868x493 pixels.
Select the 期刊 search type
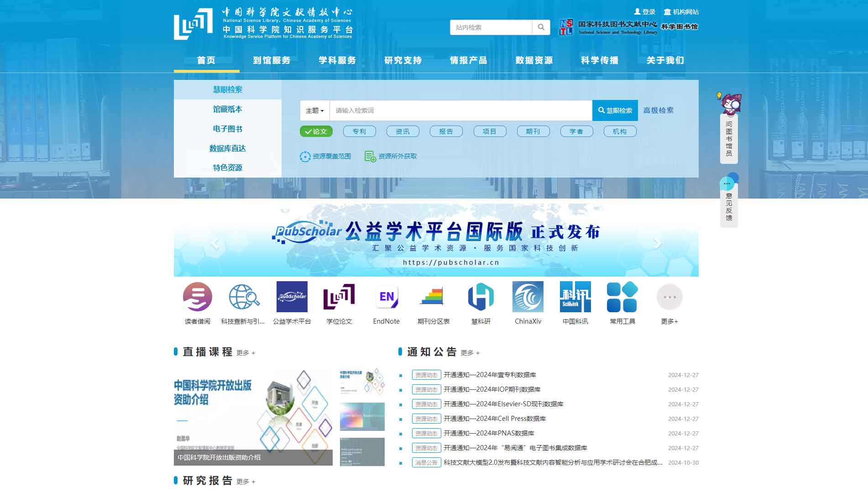click(x=533, y=131)
